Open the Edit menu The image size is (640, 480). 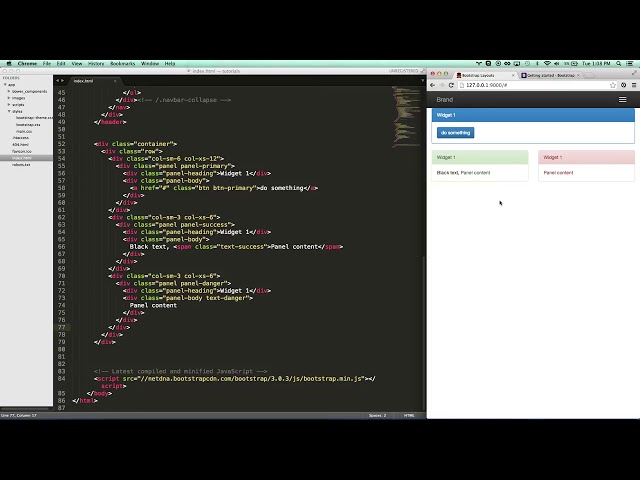click(x=61, y=64)
